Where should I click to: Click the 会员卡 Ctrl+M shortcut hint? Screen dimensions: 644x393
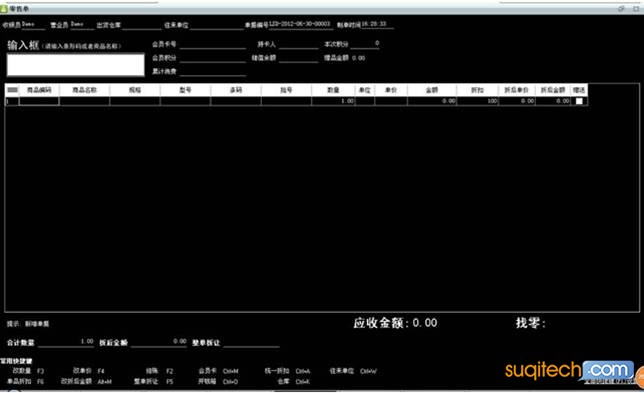[218, 371]
